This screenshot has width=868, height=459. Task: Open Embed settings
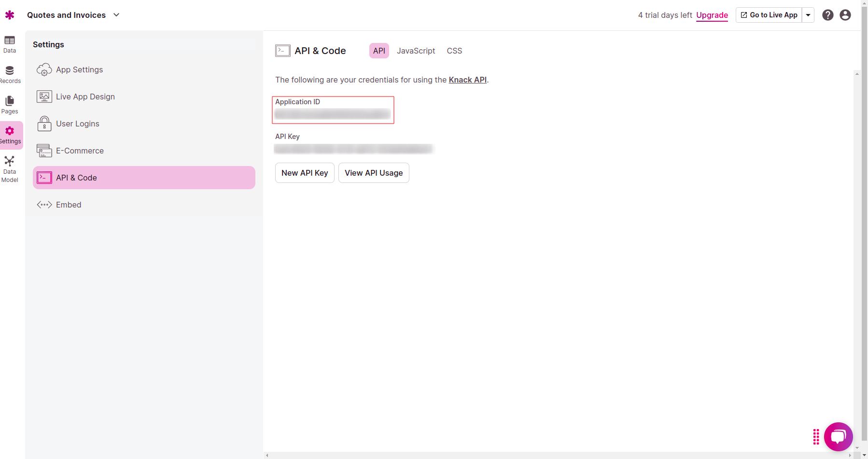[x=144, y=205]
